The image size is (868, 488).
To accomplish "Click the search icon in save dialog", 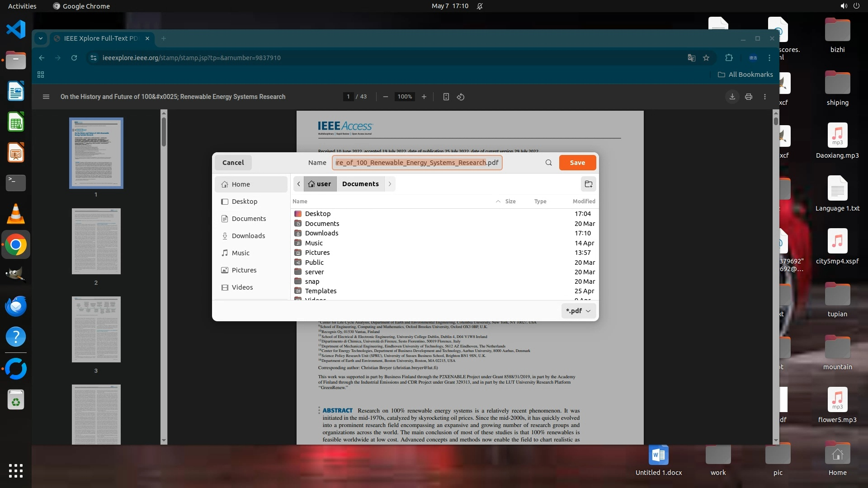I will pyautogui.click(x=548, y=163).
